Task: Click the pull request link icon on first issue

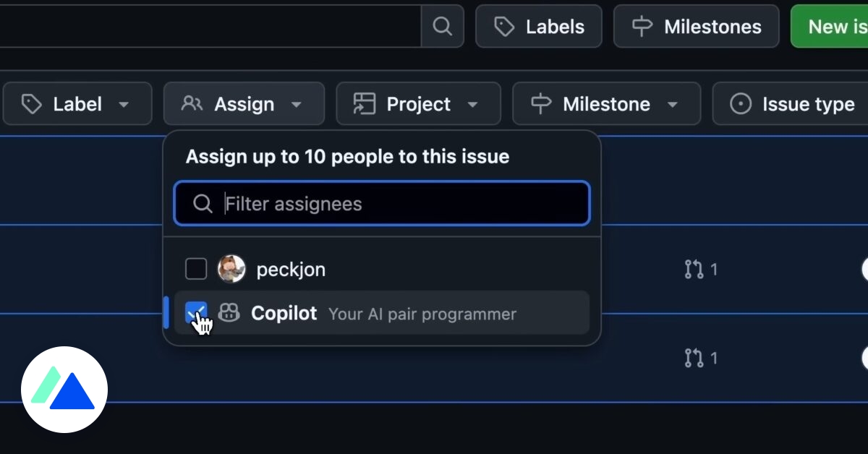Action: 695,269
